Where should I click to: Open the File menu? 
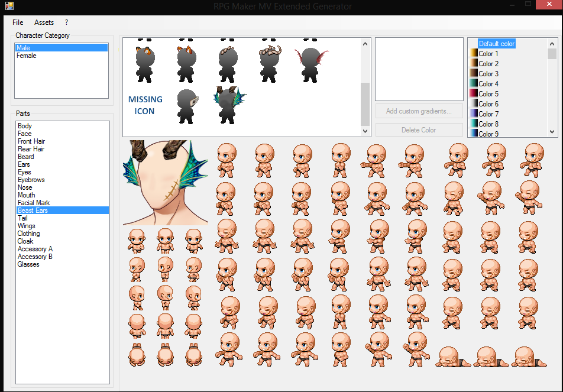click(x=18, y=22)
